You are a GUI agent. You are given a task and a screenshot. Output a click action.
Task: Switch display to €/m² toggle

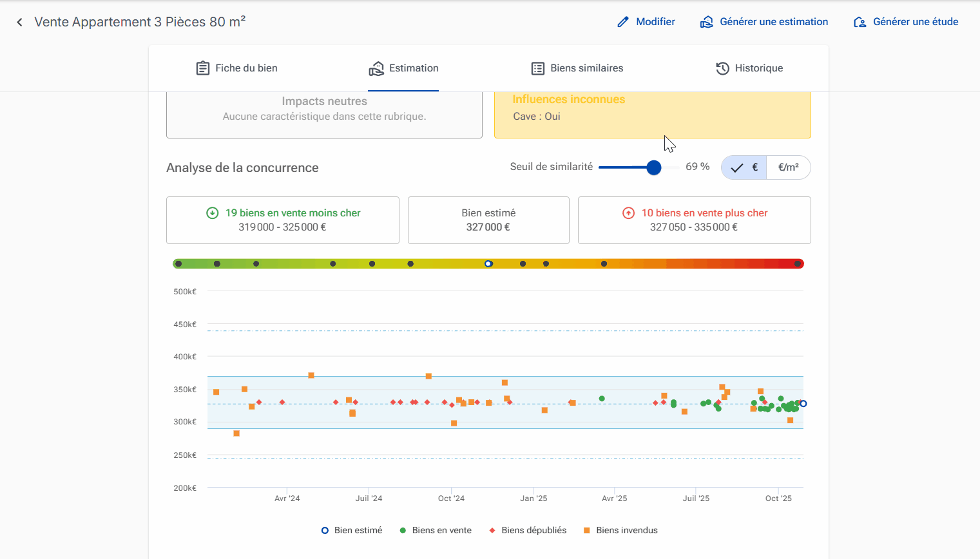(789, 167)
